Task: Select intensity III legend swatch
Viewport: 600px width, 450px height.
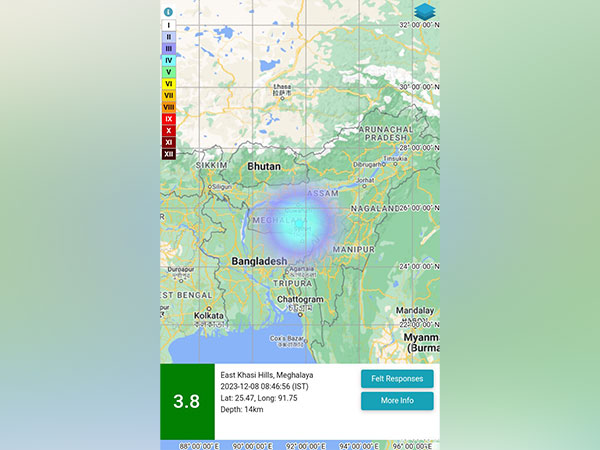Action: (x=168, y=48)
